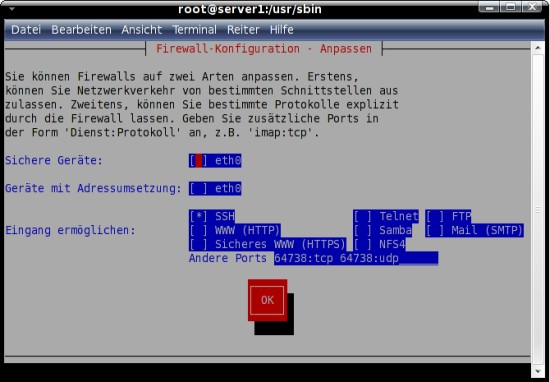The height and width of the screenshot is (382, 550).
Task: Toggle eth0 under Geräte mit Adressumsetzung
Action: [215, 189]
